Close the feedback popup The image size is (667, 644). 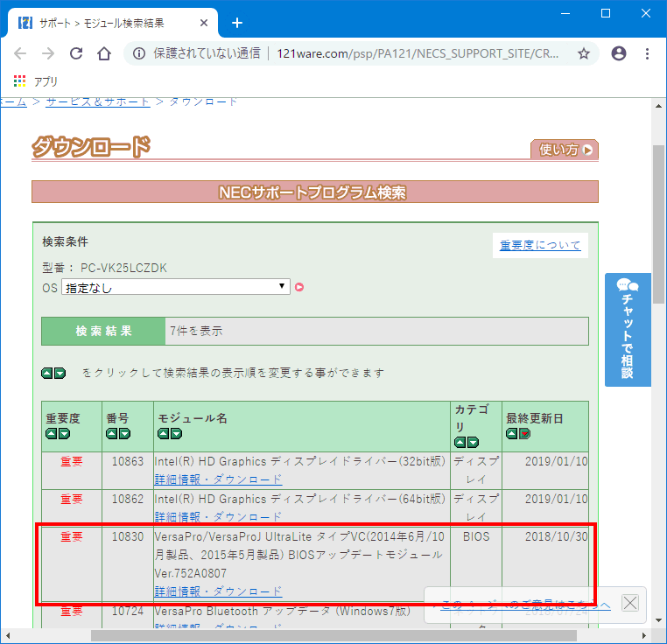point(630,603)
